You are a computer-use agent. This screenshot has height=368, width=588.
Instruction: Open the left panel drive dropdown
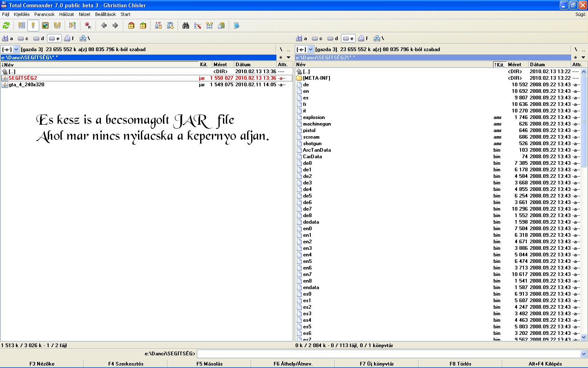(16, 49)
